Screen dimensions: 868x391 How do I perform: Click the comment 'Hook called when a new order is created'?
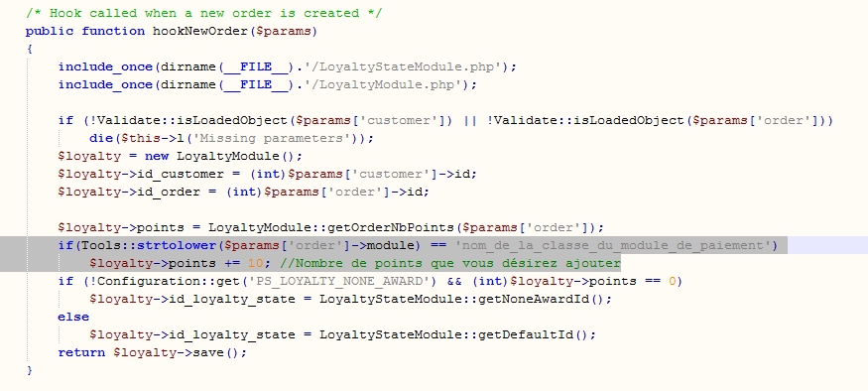(x=203, y=13)
